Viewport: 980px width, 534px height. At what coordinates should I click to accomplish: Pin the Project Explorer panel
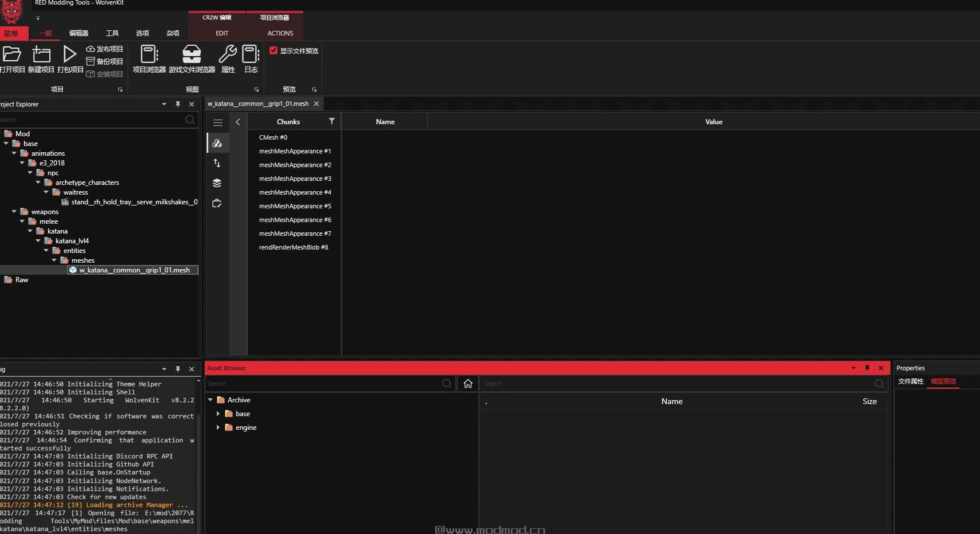point(178,104)
